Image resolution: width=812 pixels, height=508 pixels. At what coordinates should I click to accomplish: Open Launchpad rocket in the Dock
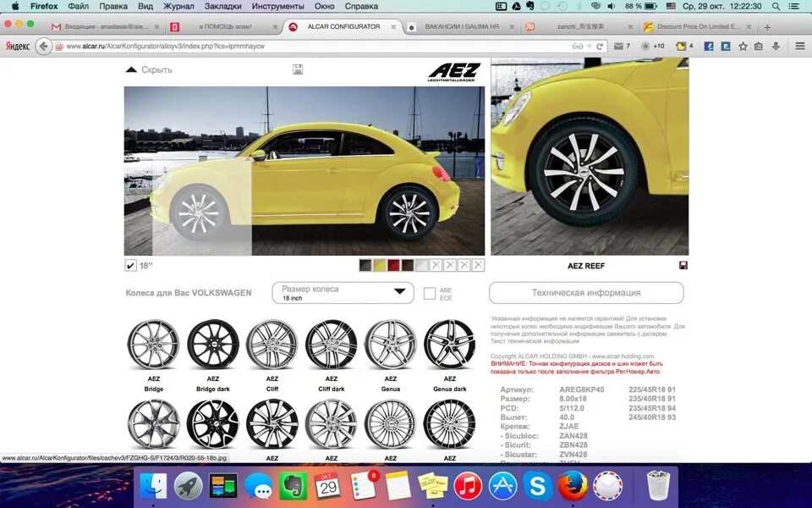click(x=188, y=487)
